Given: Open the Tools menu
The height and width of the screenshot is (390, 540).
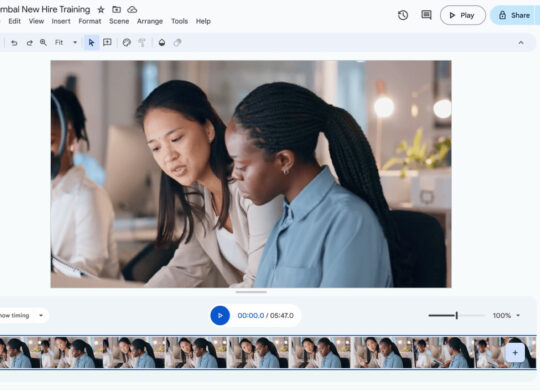Looking at the screenshot, I should 179,21.
